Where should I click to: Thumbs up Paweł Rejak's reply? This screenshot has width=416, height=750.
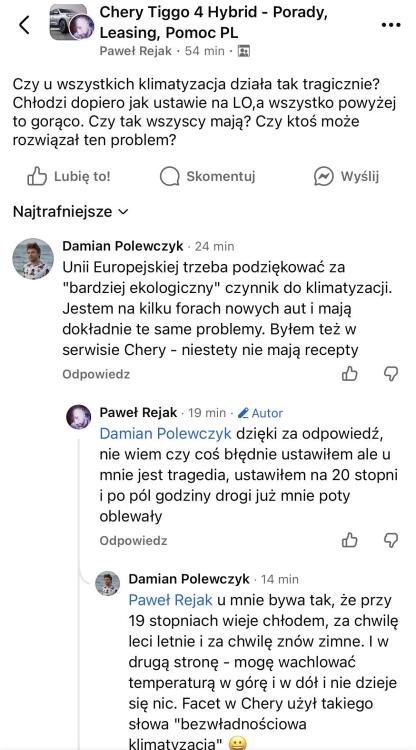point(350,540)
